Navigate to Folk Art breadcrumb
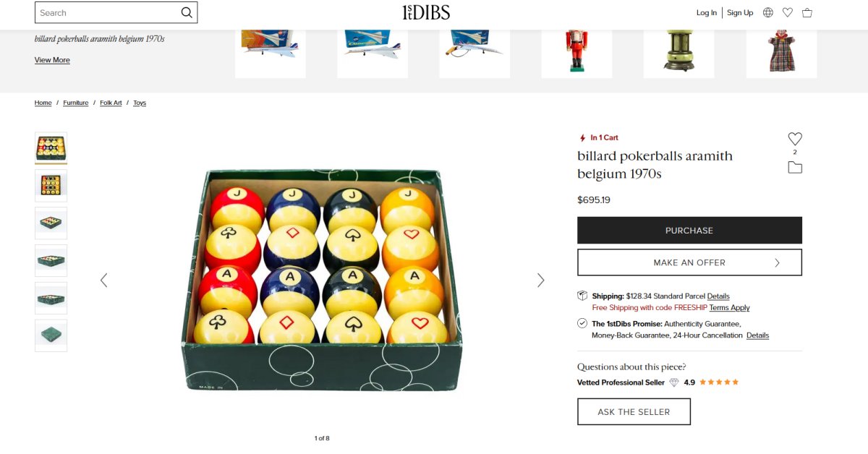Viewport: 868px width, 454px height. pos(111,103)
